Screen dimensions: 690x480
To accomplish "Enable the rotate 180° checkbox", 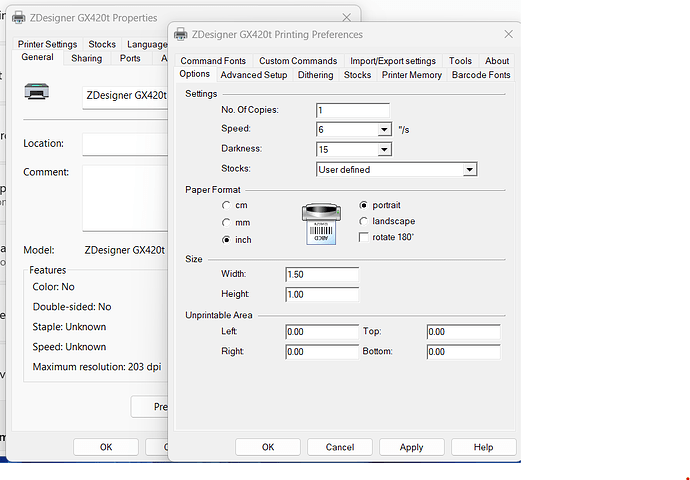I will (364, 237).
